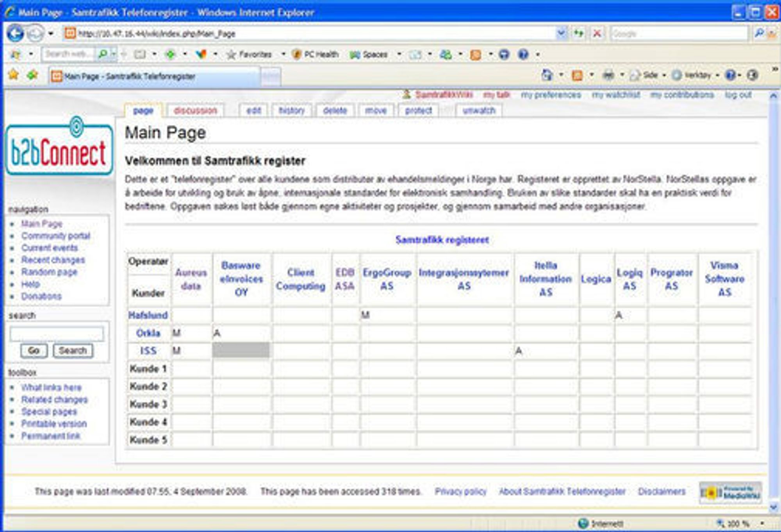Open the Recent changes link
Screen dimensions: 781x532
pyautogui.click(x=53, y=260)
